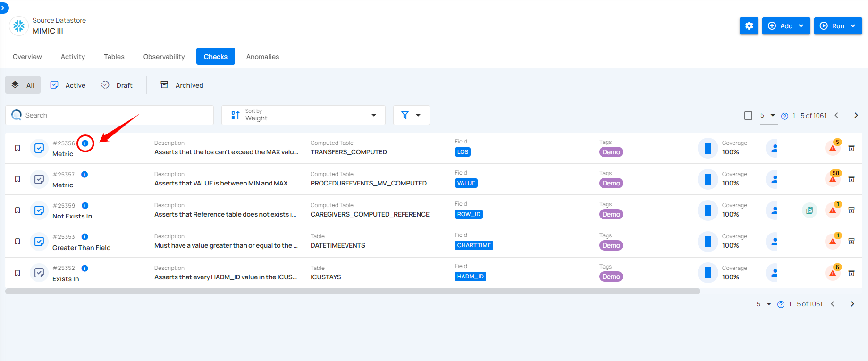Go to next page at bottom pagination
The height and width of the screenshot is (361, 868).
pyautogui.click(x=852, y=304)
